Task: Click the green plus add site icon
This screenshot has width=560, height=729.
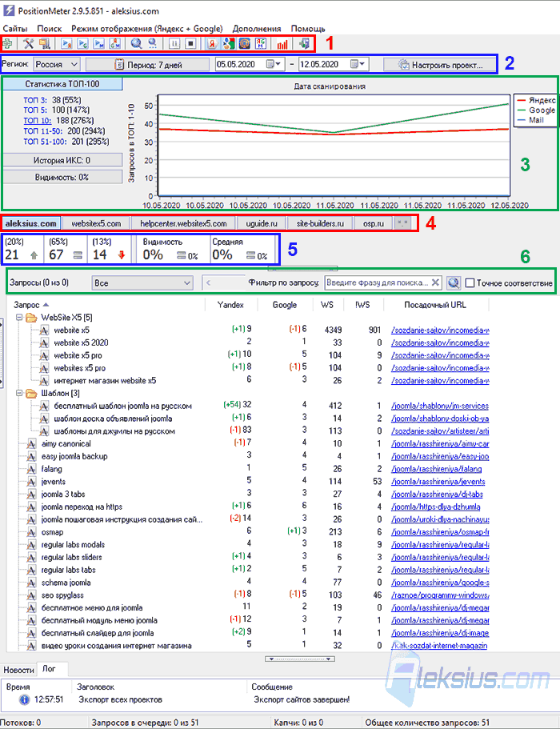Action: point(8,44)
